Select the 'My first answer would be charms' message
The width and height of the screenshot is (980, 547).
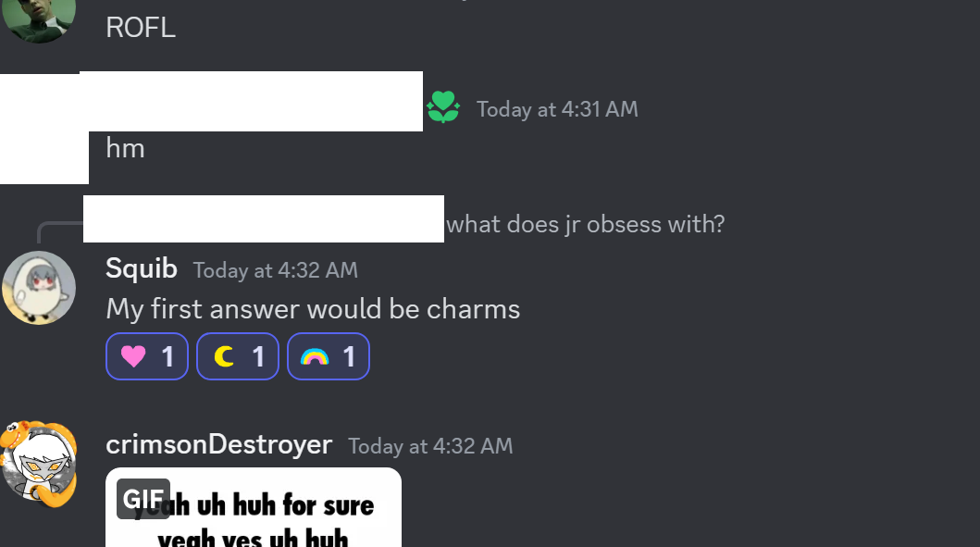tap(313, 309)
